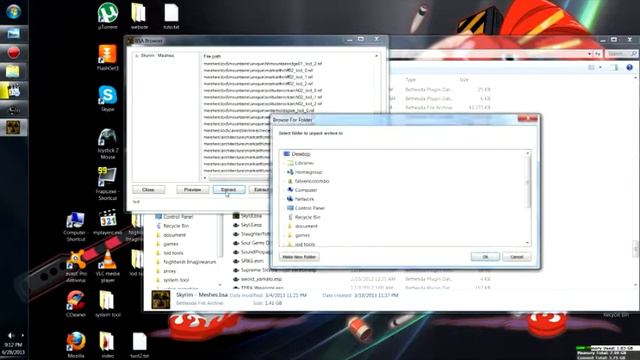640x360 pixels.
Task: Toggle preview pane icon in Explorer
Action: click(615, 67)
